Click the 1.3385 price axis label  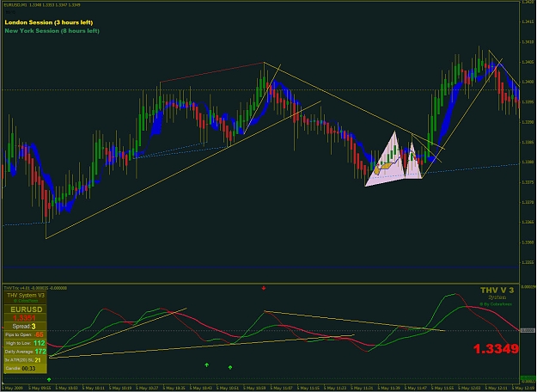tap(528, 142)
